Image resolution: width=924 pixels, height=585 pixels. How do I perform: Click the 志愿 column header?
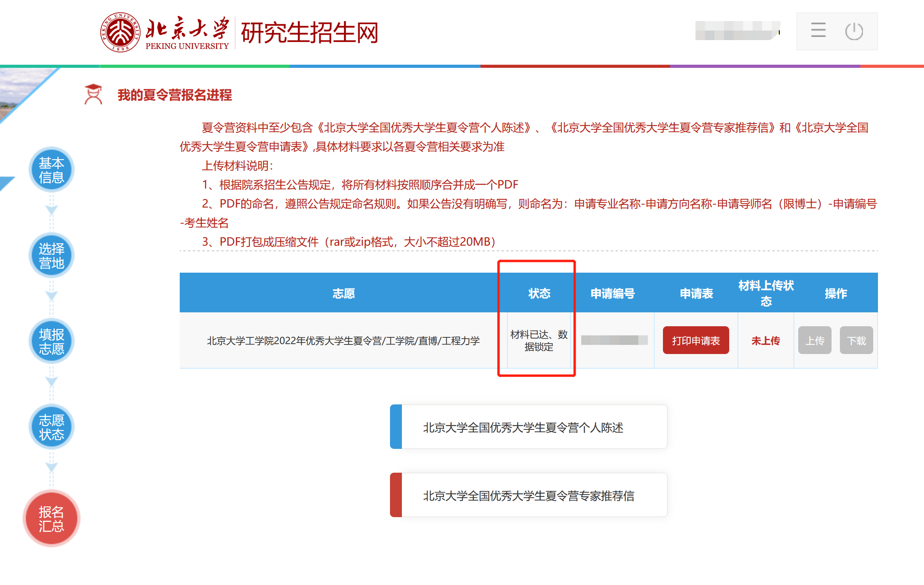coord(344,293)
